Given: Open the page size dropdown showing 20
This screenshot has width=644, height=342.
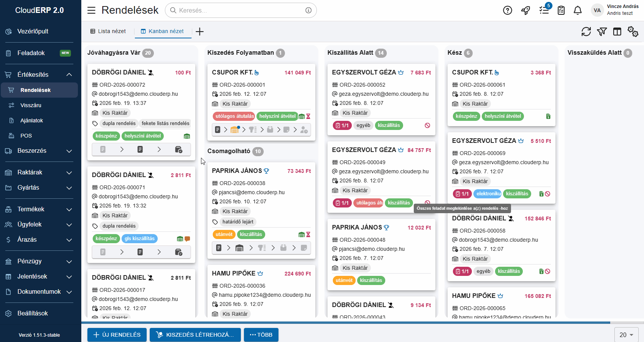Looking at the screenshot, I should pyautogui.click(x=626, y=335).
